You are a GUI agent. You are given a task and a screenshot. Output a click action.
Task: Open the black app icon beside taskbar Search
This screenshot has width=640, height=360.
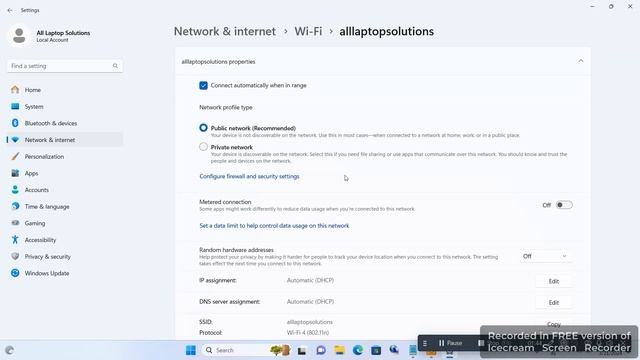(302, 350)
